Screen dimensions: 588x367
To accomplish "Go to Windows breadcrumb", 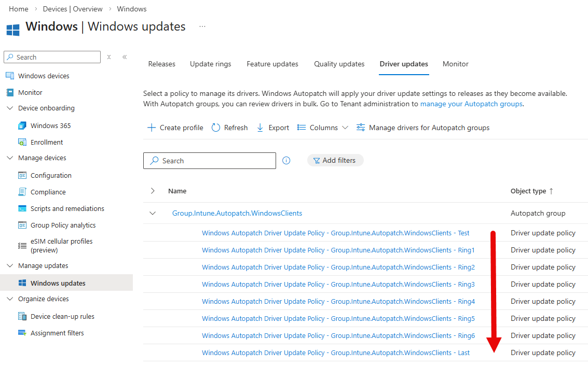I will (x=132, y=9).
